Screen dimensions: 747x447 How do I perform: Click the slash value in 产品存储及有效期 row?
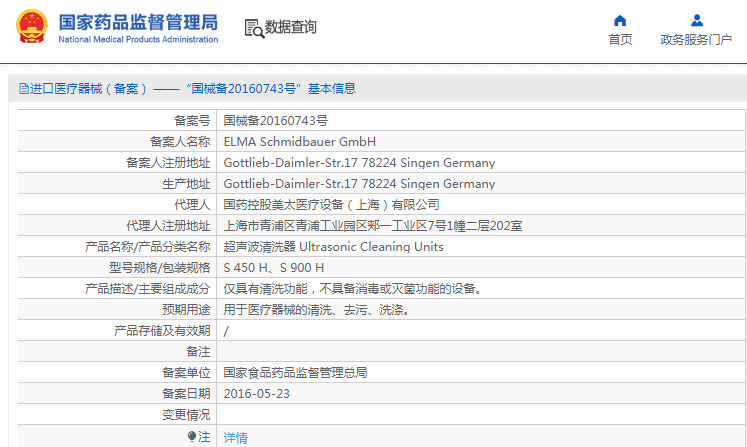coord(226,331)
